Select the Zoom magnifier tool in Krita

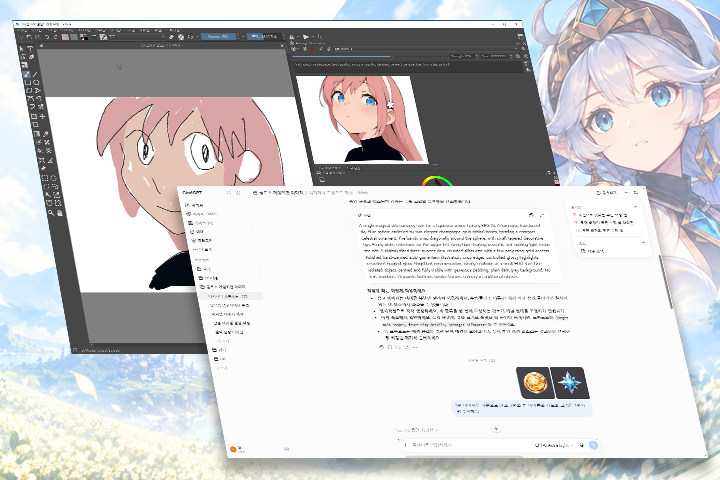[x=51, y=212]
